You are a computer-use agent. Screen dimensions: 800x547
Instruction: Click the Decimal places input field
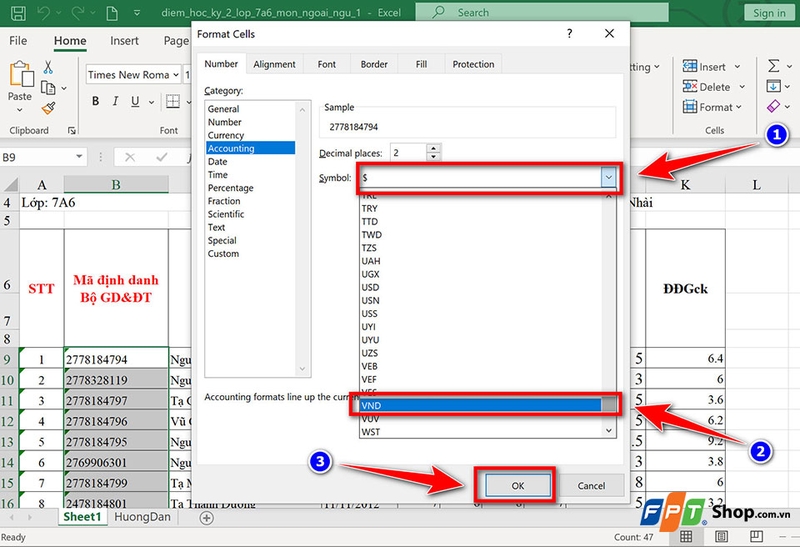pyautogui.click(x=408, y=153)
